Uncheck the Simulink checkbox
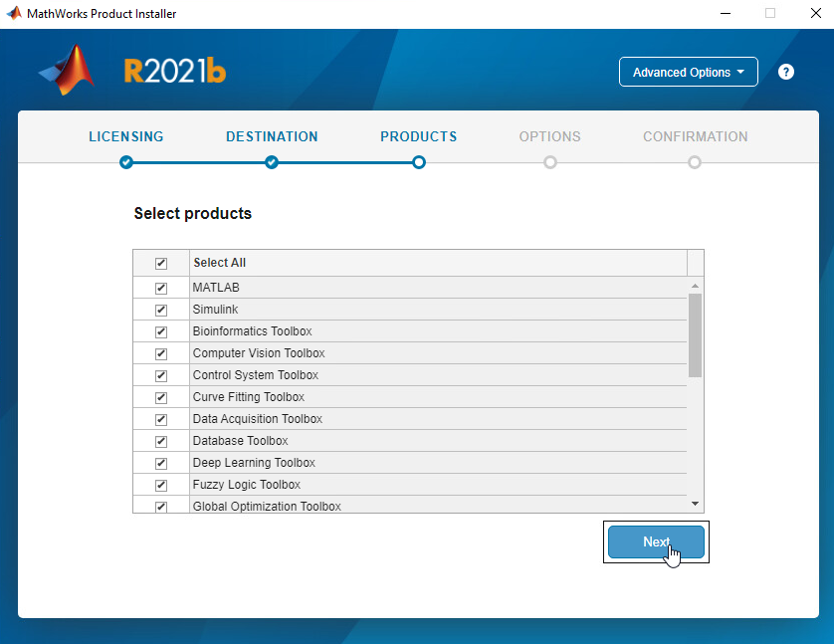Viewport: 834px width, 644px height. coord(161,310)
